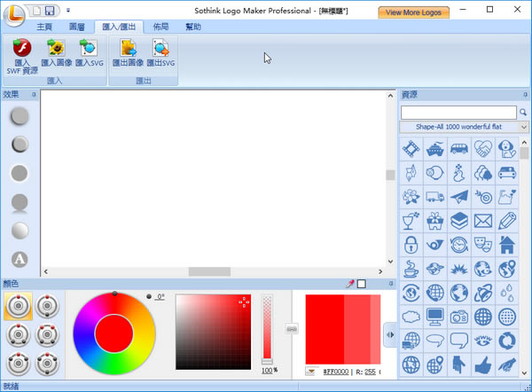Select the film strip shape

(x=411, y=149)
